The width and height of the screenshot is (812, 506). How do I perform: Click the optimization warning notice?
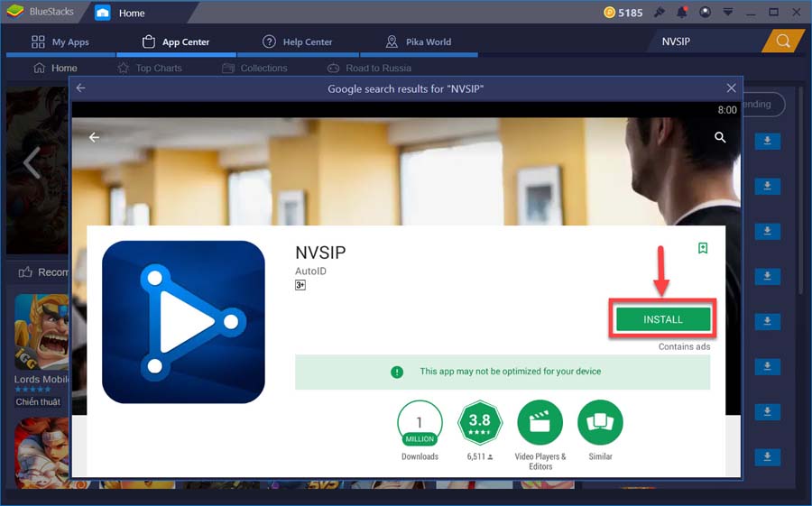(503, 372)
